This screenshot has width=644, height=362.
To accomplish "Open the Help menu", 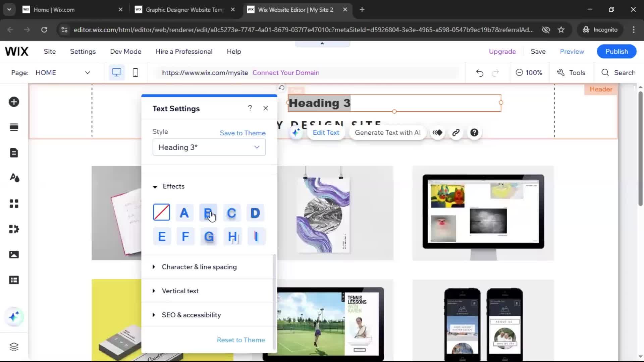I will point(234,52).
